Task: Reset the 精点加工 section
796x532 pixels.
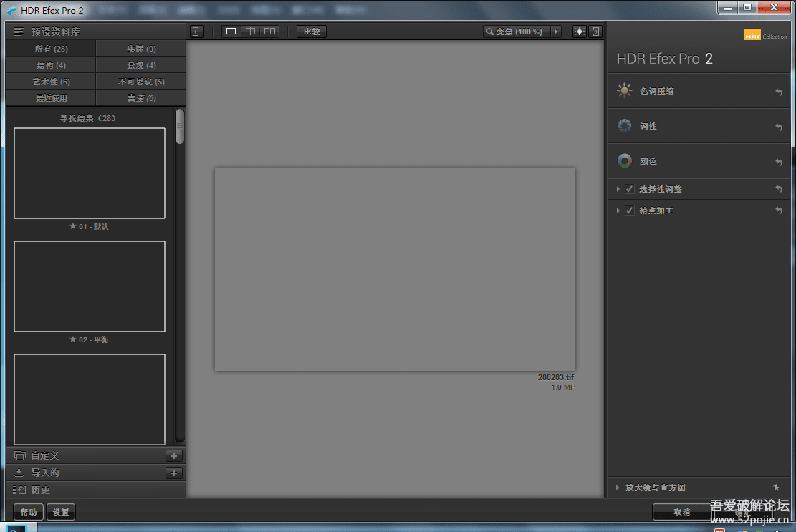Action: click(x=779, y=210)
